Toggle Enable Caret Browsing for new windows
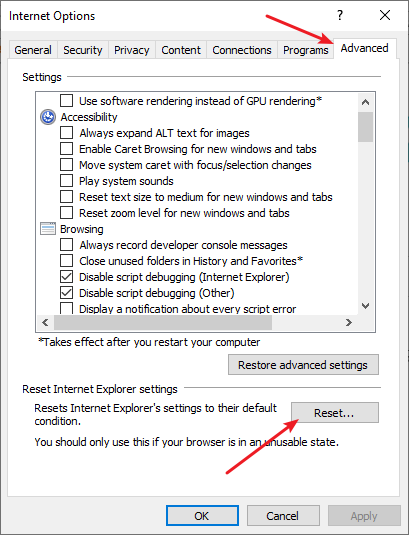This screenshot has height=535, width=409. 66,149
